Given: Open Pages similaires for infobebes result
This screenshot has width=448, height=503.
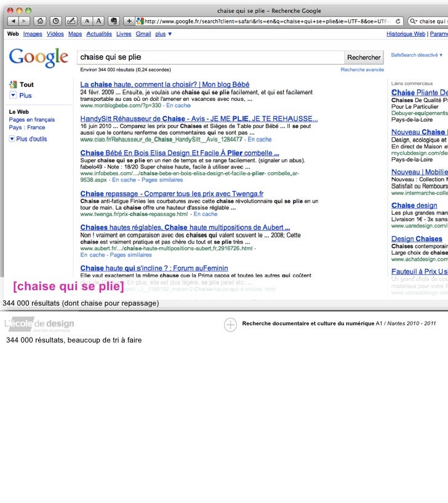Looking at the screenshot, I should [162, 180].
